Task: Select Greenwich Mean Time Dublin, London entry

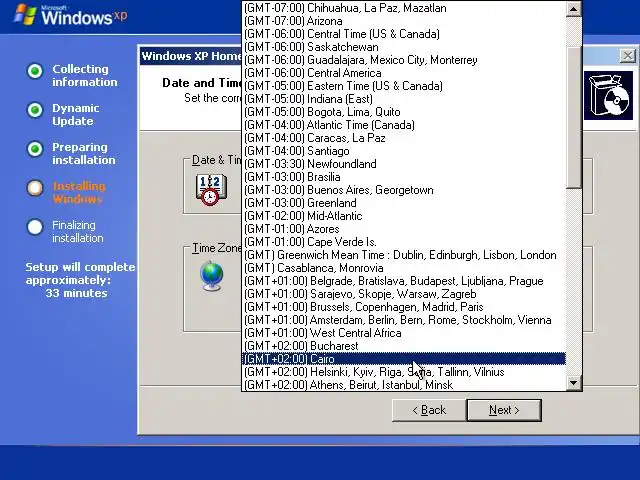Action: [404, 255]
